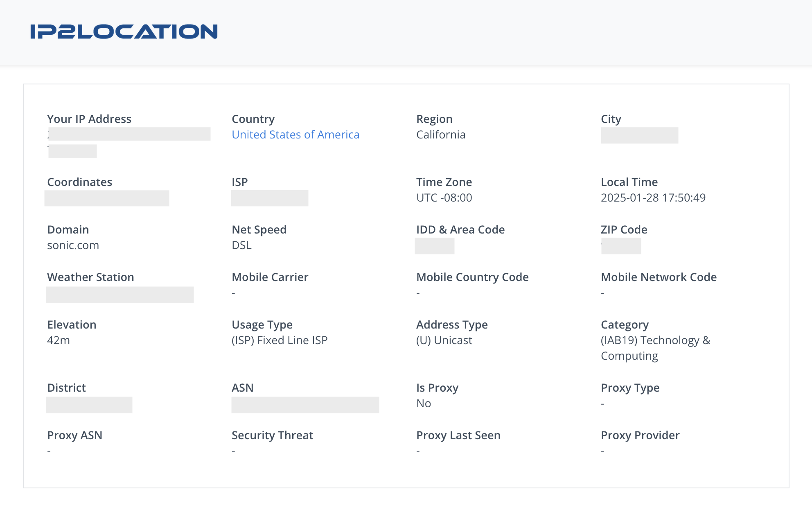Select the Is Proxy No value
The image size is (812, 508).
pos(423,403)
